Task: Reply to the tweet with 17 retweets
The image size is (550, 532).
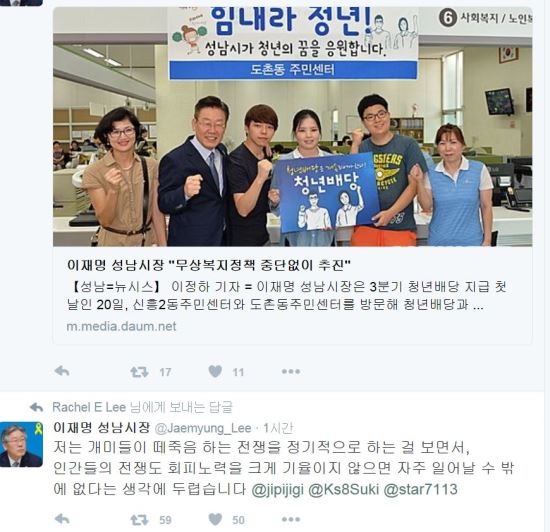Action: coord(62,371)
